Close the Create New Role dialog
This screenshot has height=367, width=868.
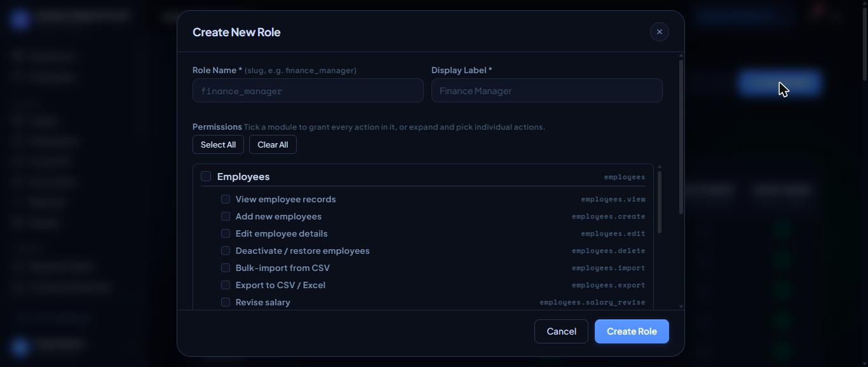[x=659, y=32]
